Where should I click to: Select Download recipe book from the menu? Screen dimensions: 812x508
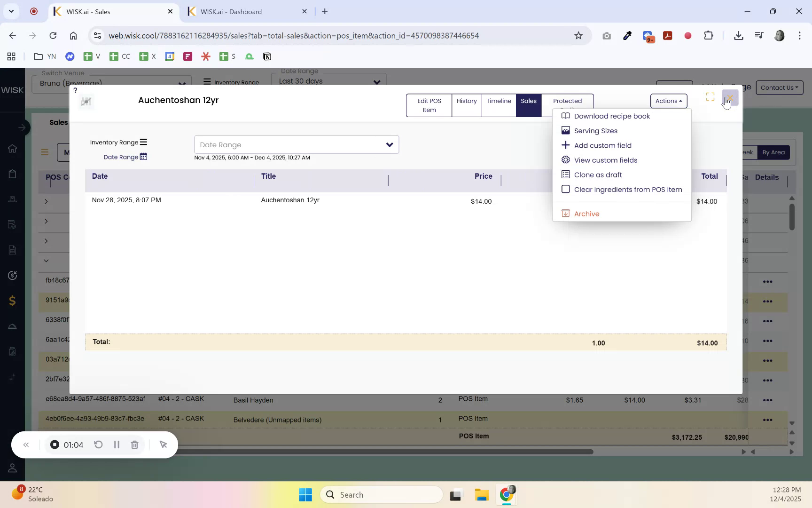click(612, 116)
